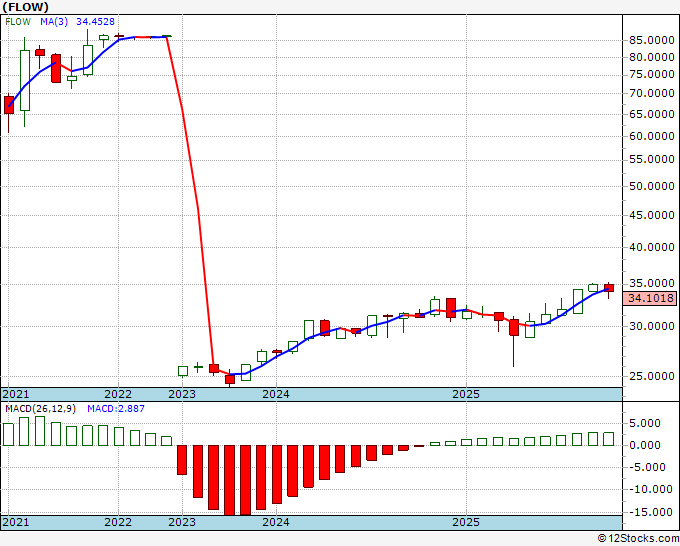Click the latest red candlestick near 34
680x546 pixels.
click(609, 288)
